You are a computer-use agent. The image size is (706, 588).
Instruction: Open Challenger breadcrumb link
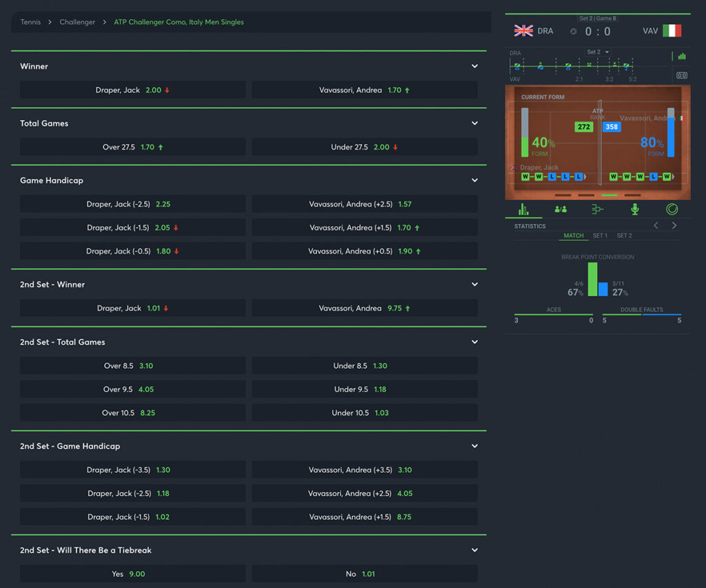pyautogui.click(x=77, y=22)
